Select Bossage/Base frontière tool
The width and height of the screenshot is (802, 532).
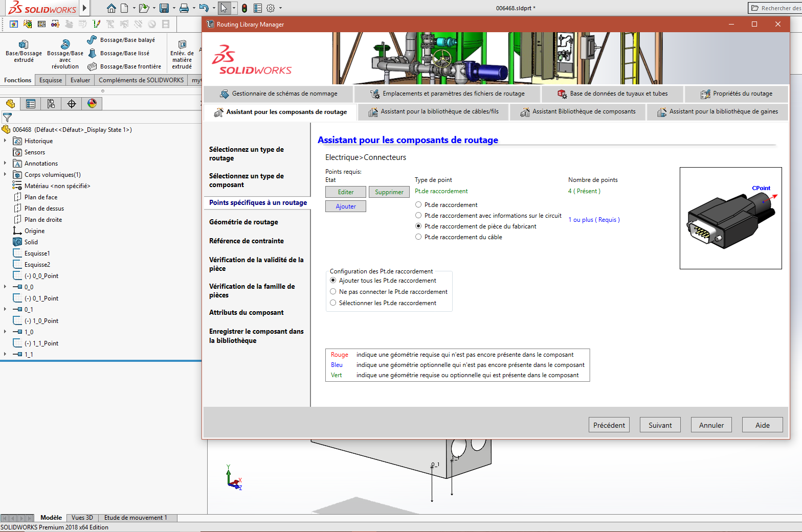[x=124, y=66]
